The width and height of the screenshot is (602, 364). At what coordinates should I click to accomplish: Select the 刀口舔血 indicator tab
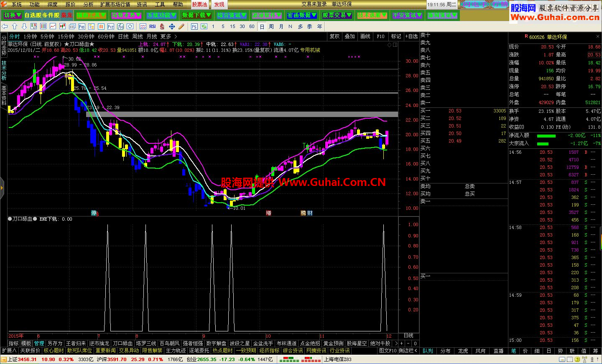coord(123,344)
